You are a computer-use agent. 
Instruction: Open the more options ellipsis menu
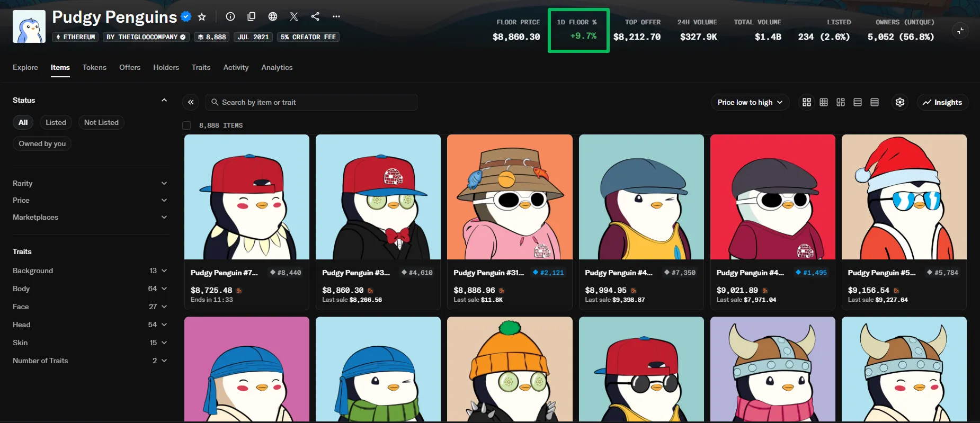[x=336, y=16]
